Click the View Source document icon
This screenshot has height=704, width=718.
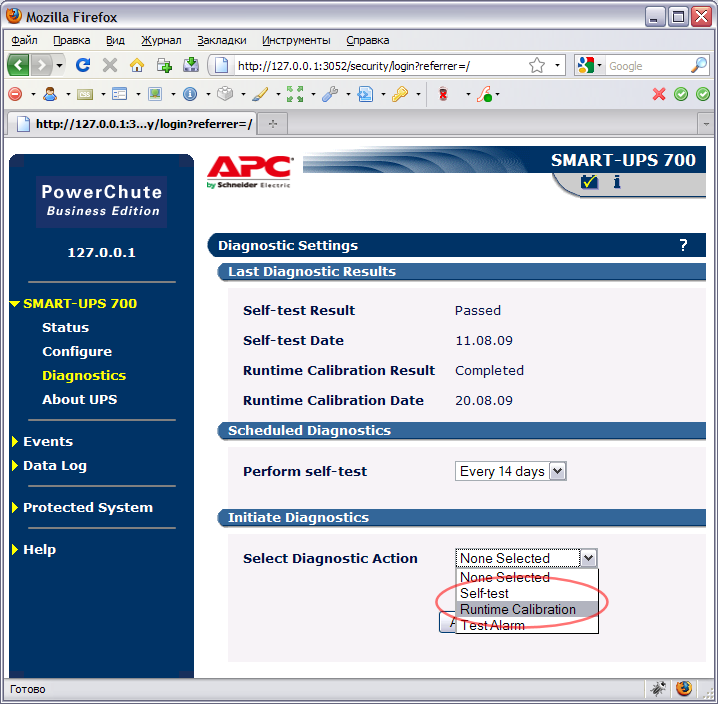[x=365, y=94]
